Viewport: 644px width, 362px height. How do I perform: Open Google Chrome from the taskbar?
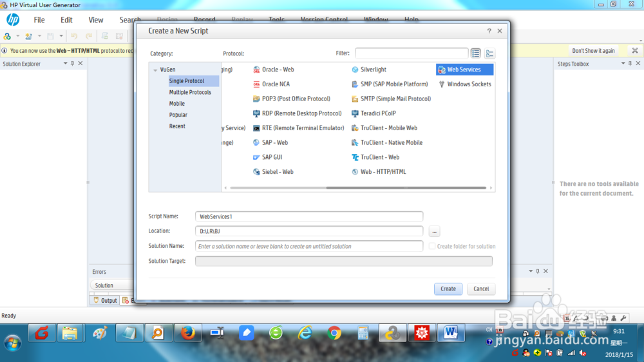(x=334, y=333)
